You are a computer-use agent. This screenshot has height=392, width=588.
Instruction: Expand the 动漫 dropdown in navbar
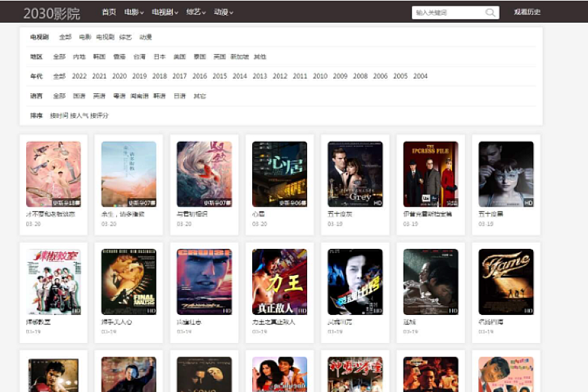tap(223, 12)
